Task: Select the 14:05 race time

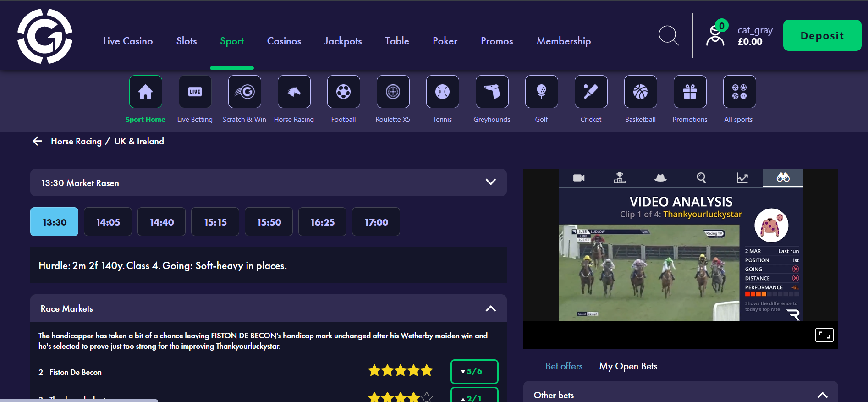Action: click(x=108, y=222)
